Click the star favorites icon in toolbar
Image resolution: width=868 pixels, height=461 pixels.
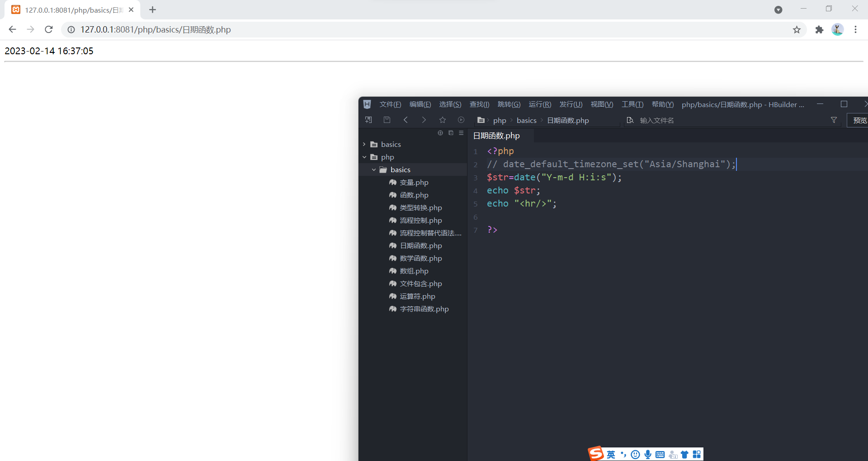(x=443, y=120)
